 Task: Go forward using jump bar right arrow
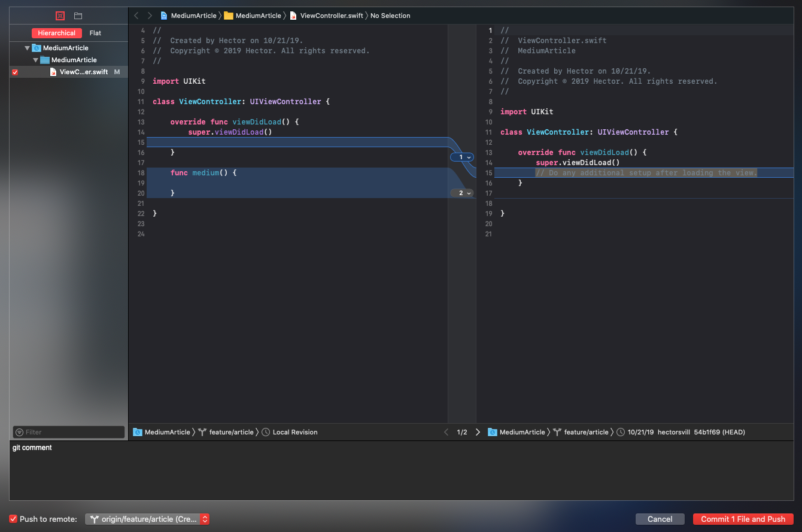coord(150,16)
